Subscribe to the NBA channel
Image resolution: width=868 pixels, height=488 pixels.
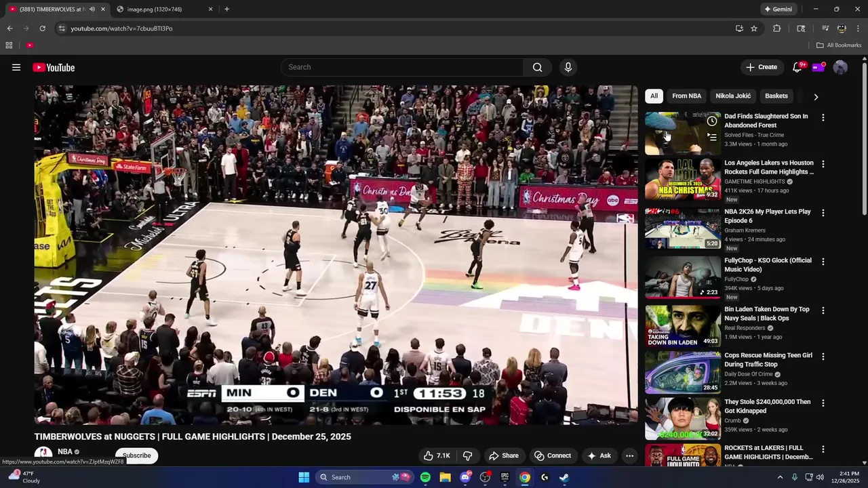(x=136, y=455)
